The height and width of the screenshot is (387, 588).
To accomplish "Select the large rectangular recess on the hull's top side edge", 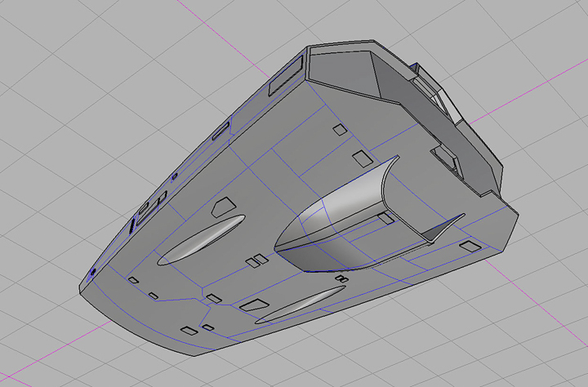I will pos(285,76).
